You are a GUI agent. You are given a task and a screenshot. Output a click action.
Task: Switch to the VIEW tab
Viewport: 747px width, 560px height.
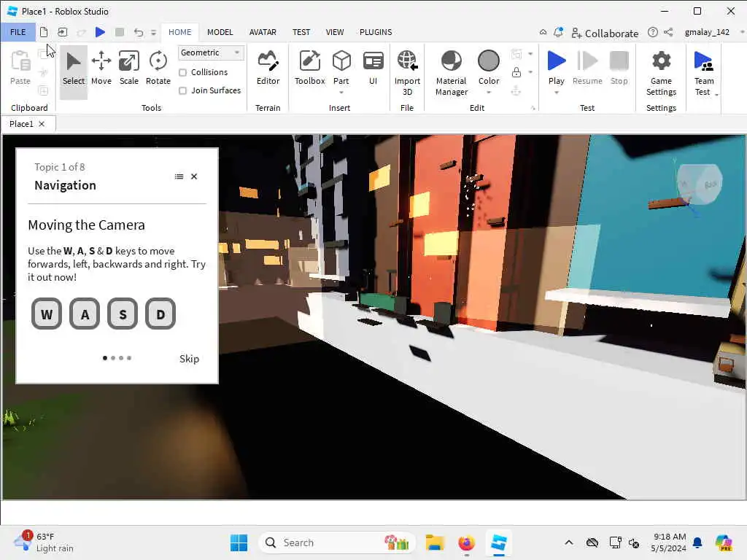334,32
